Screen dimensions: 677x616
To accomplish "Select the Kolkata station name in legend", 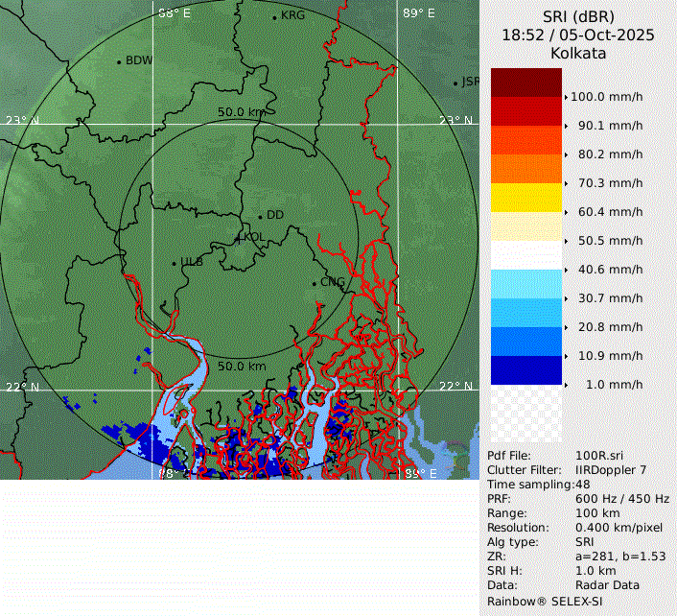I will tap(577, 54).
